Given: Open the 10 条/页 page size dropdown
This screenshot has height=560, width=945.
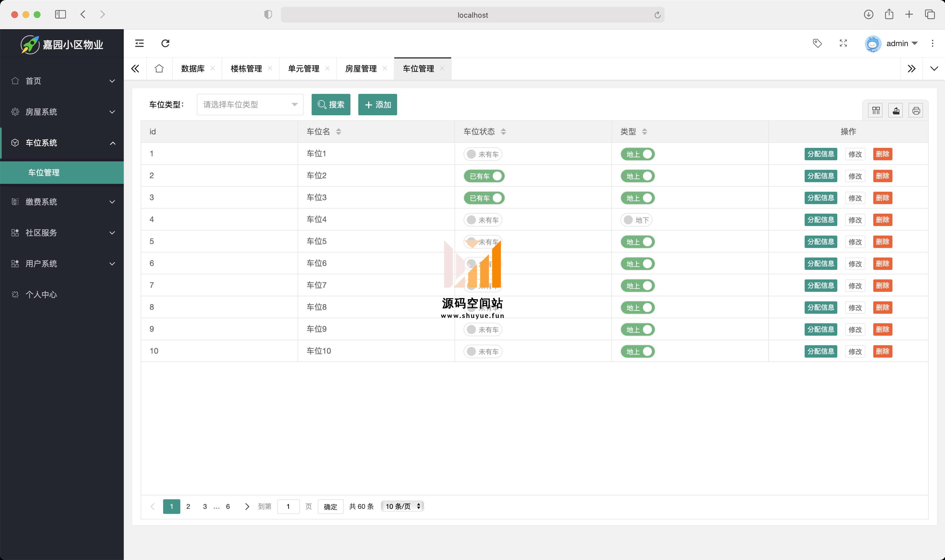Looking at the screenshot, I should 402,506.
